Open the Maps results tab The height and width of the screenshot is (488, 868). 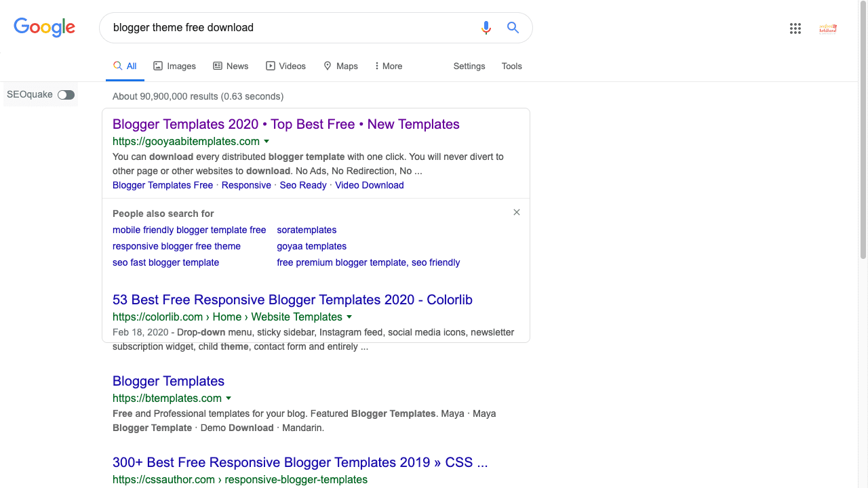pos(340,66)
